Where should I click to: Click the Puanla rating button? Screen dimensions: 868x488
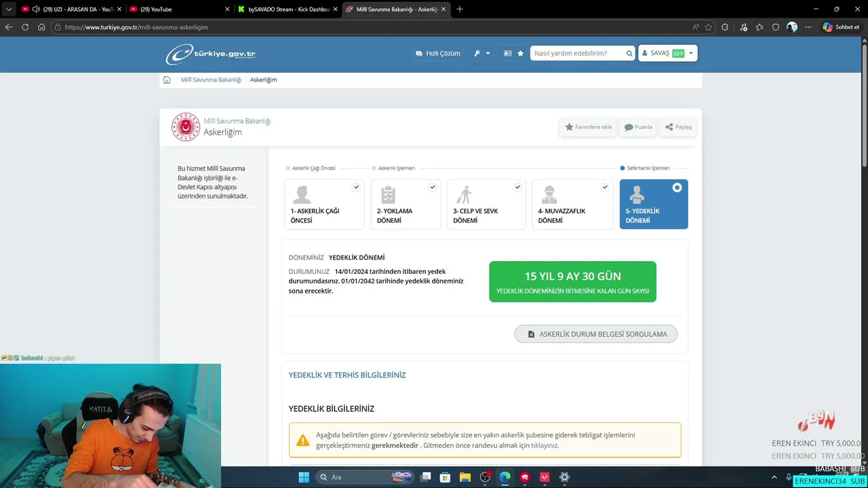pyautogui.click(x=638, y=127)
